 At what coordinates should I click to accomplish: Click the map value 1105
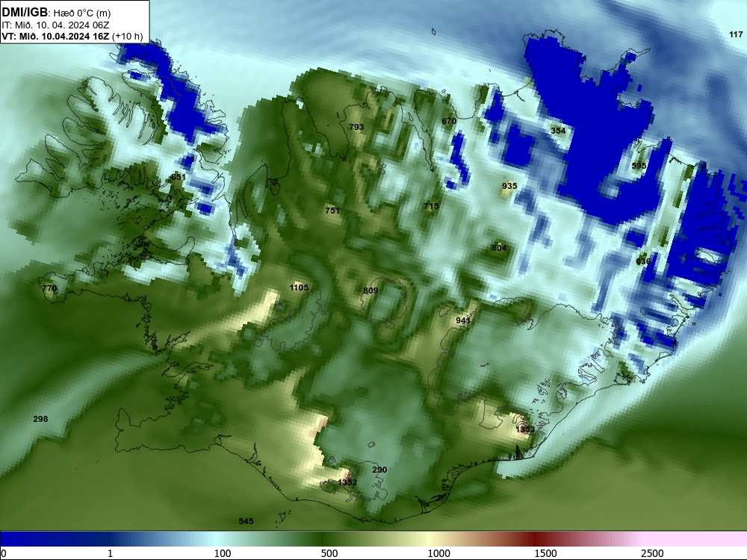pos(299,287)
